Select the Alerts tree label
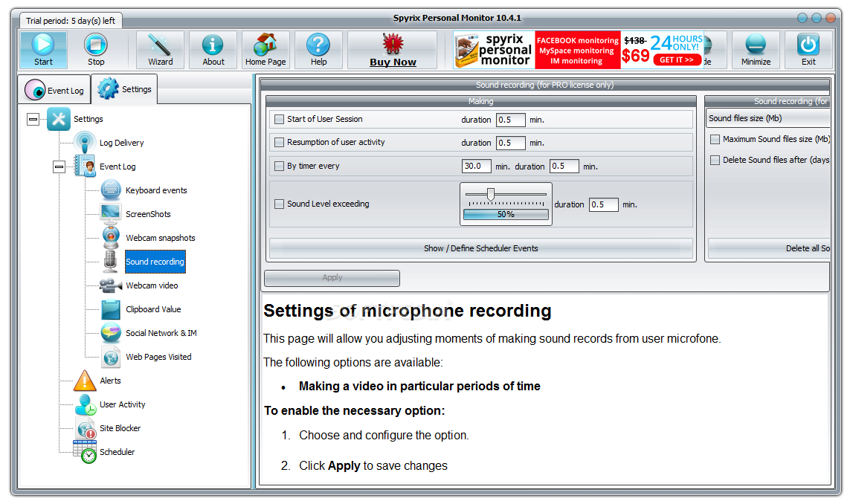Viewport: 853px width, 504px height. (x=110, y=381)
